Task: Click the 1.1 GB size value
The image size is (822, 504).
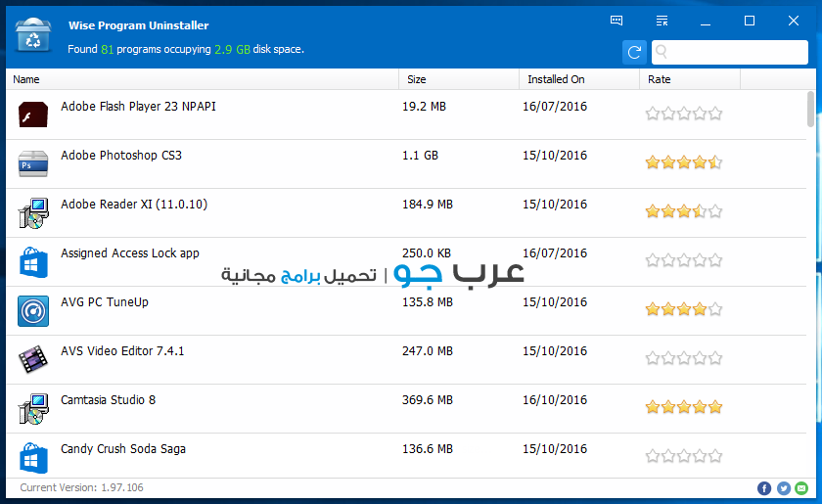Action: coord(420,156)
